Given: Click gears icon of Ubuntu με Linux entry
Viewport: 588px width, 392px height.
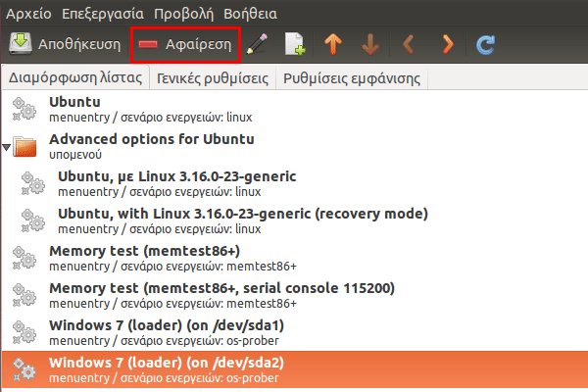Looking at the screenshot, I should [x=33, y=183].
